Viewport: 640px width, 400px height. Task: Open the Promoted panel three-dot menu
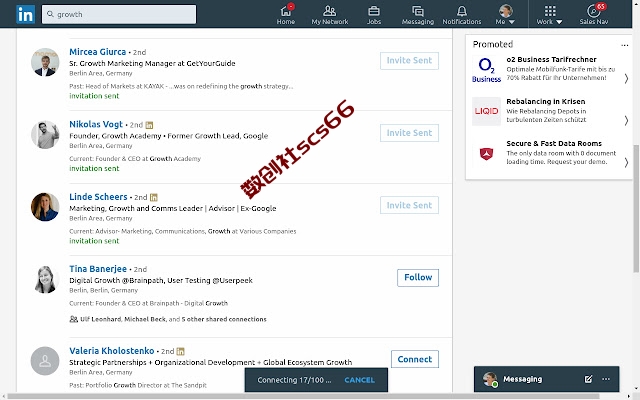tap(624, 45)
